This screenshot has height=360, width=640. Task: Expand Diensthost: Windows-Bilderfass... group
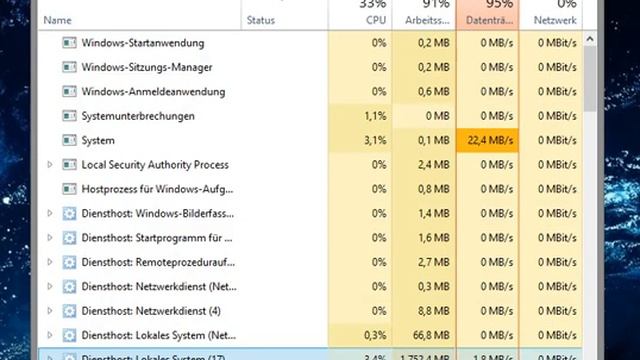pos(50,213)
